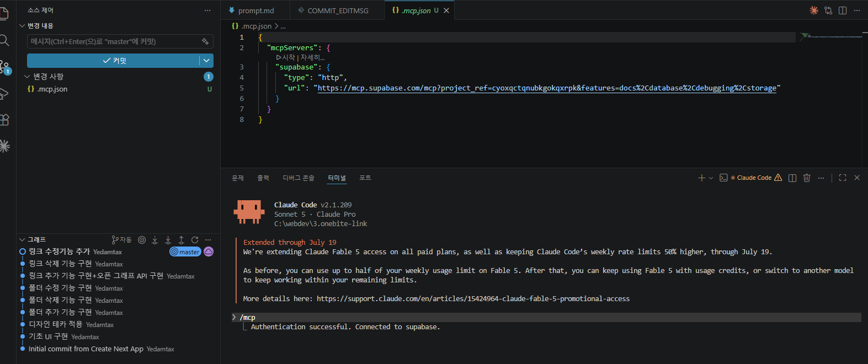This screenshot has width=868, height=364.
Task: Kill terminal with the trash icon
Action: [807, 178]
